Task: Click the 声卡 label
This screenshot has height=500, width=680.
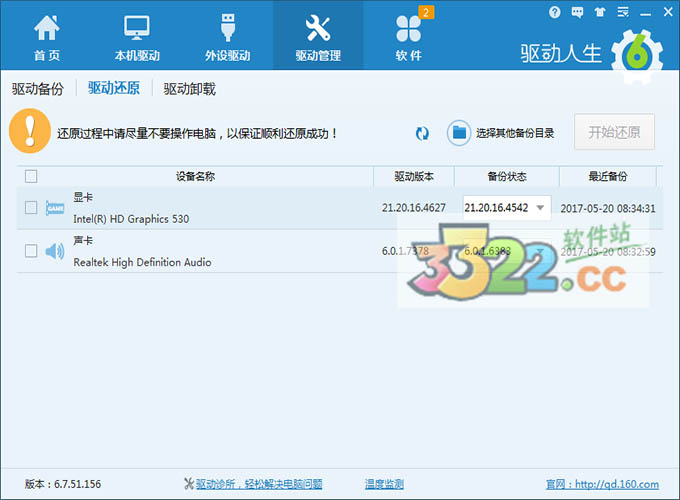Action: (83, 240)
